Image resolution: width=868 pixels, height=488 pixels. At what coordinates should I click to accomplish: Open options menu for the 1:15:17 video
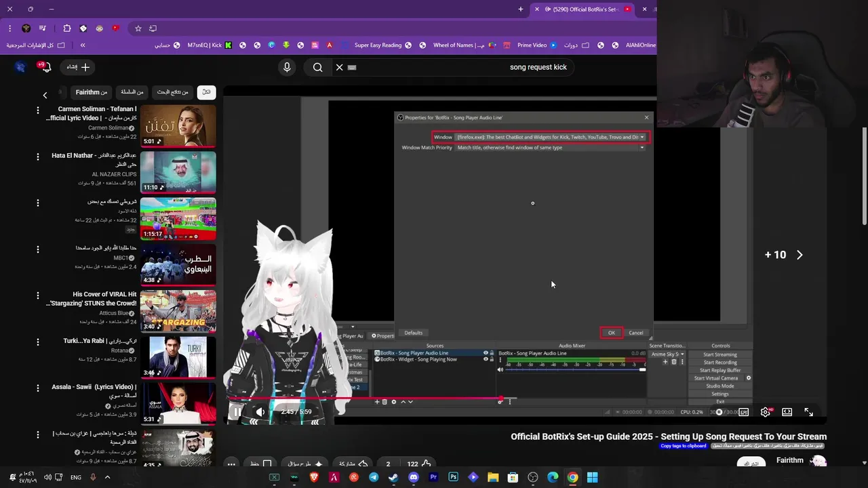coord(37,203)
